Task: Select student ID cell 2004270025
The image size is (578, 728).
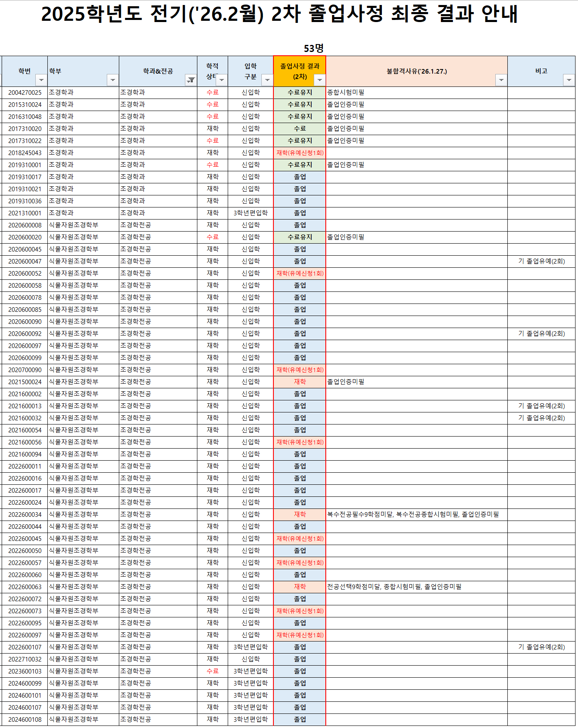Action: pyautogui.click(x=25, y=93)
